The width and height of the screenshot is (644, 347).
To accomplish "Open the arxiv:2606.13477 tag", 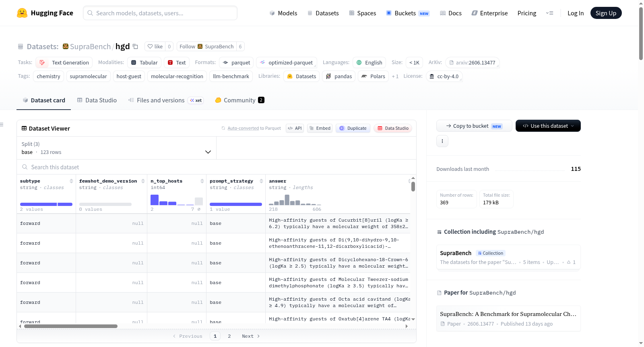I will pos(473,62).
